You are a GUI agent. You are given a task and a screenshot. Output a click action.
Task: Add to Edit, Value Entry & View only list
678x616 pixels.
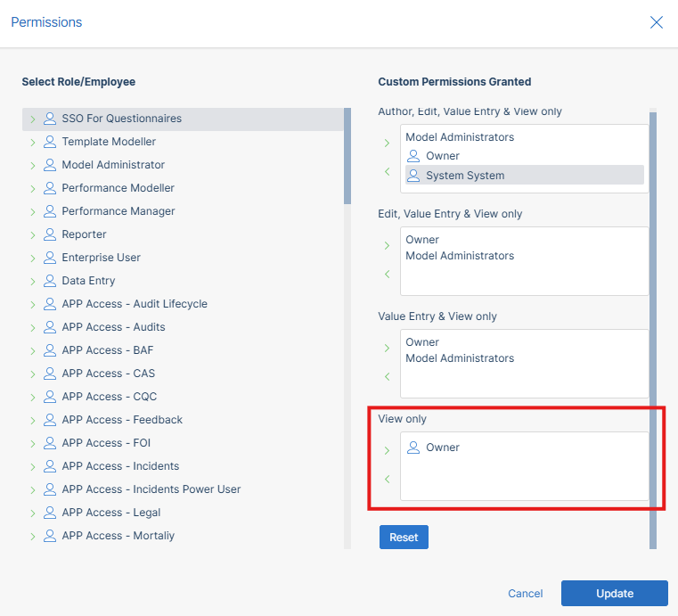point(387,246)
